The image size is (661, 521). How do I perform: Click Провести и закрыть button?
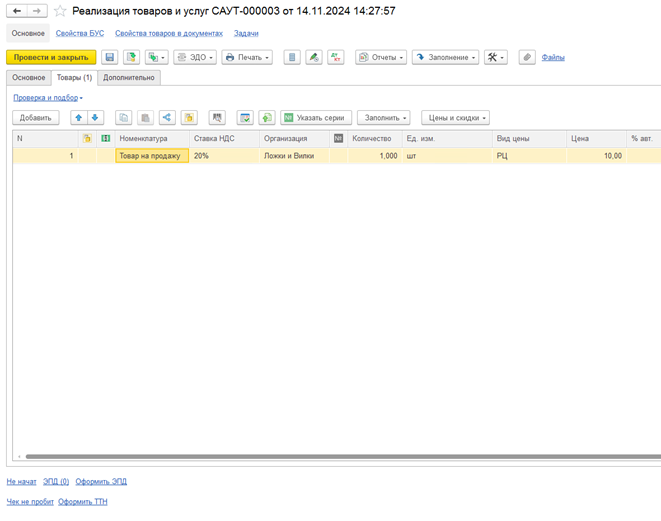coord(51,57)
